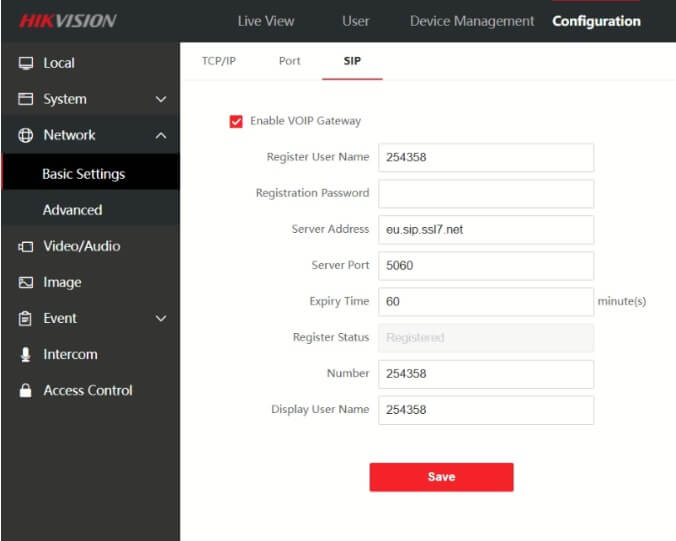Click the Image picture icon
The image size is (676, 541).
point(26,283)
